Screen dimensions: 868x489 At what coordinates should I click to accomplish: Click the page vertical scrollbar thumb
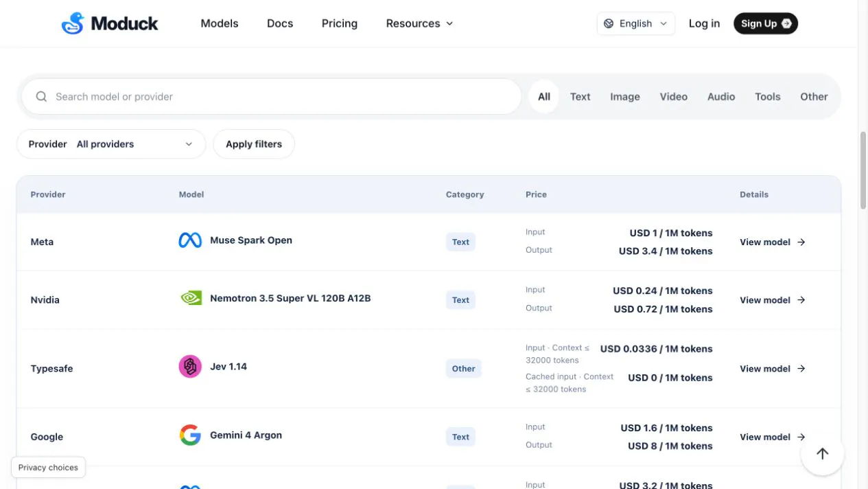point(863,170)
